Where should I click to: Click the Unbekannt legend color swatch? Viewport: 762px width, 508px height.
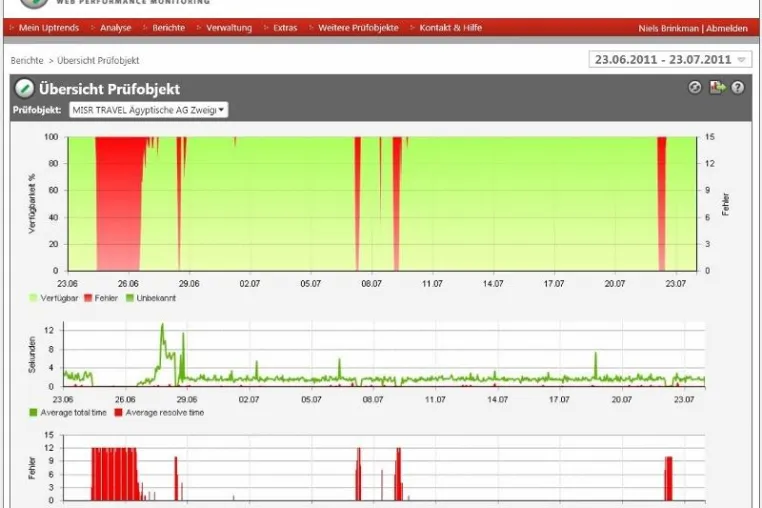click(x=130, y=298)
